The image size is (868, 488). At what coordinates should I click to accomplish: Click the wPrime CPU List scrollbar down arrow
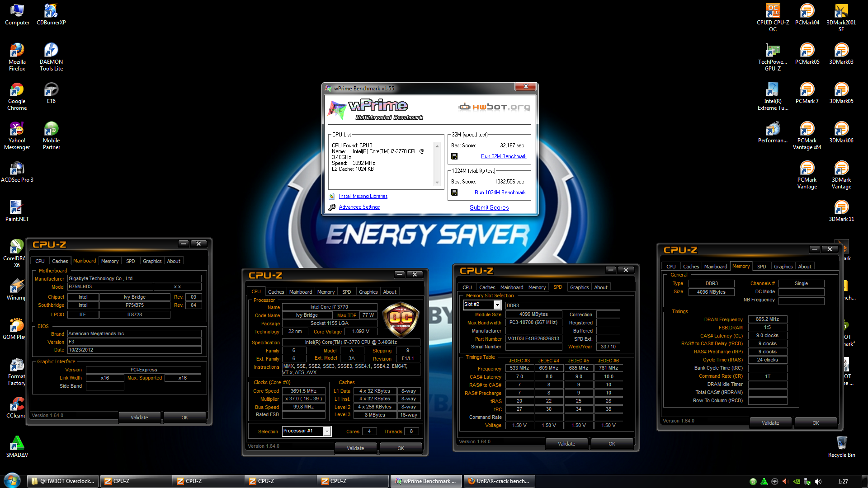(x=437, y=183)
